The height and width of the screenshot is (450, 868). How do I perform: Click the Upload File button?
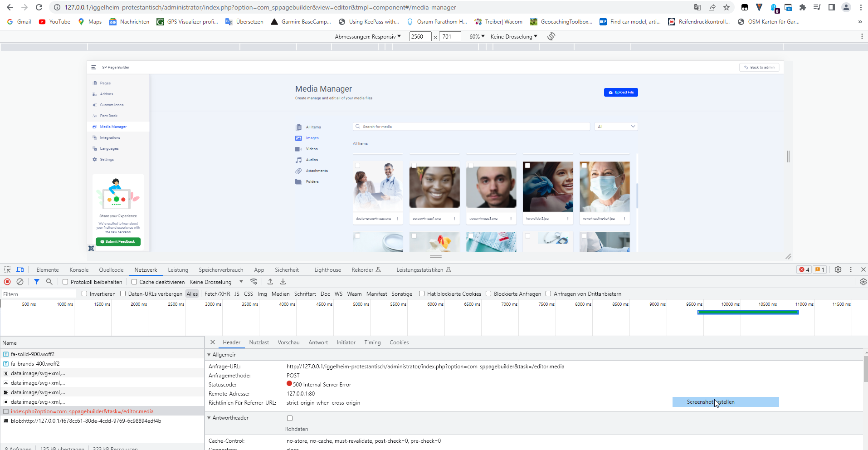coord(621,92)
